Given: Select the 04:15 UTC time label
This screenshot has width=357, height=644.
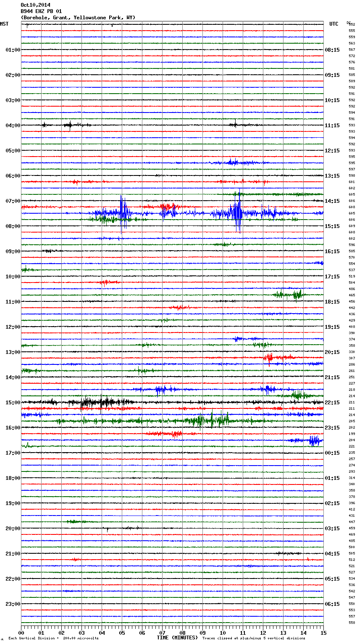Looking at the screenshot, I should (332, 554).
